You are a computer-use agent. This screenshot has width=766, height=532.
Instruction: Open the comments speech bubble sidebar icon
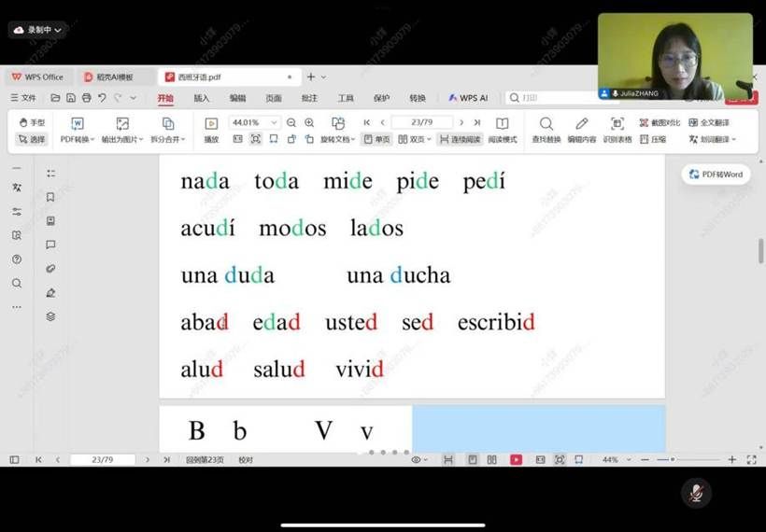[50, 245]
